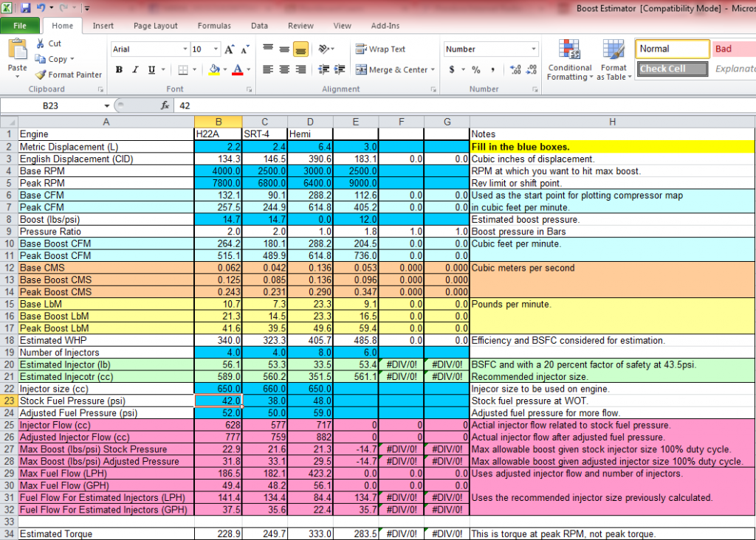
Task: Click the Cut scissors icon
Action: [x=41, y=44]
